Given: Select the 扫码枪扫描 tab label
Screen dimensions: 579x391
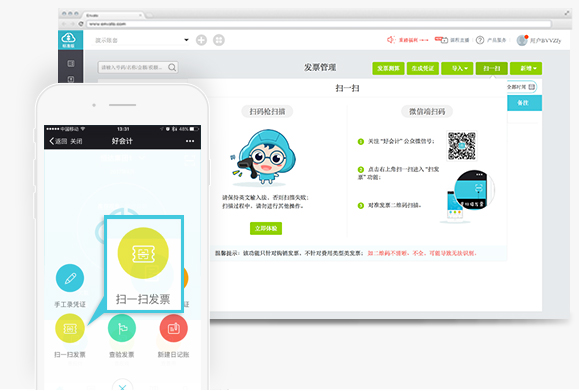Looking at the screenshot, I should (x=267, y=112).
